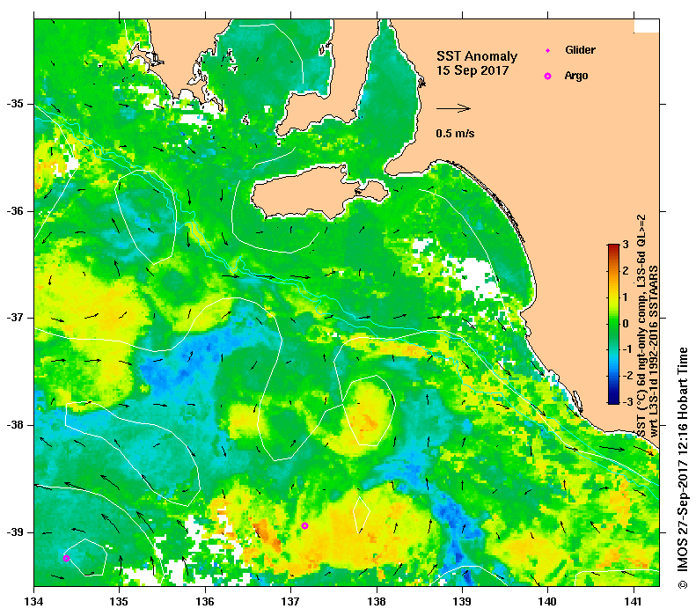The image size is (696, 616).
Task: Click the 'Argo' legend label
Action: (576, 76)
